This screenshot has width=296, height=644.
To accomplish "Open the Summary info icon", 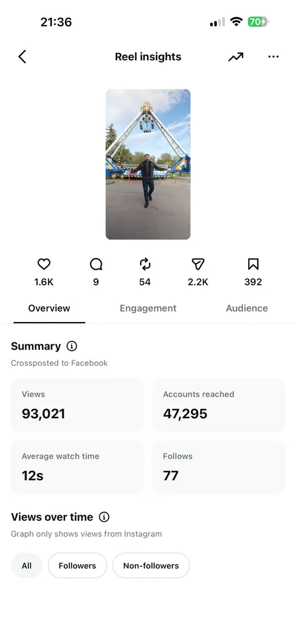I will click(x=72, y=347).
